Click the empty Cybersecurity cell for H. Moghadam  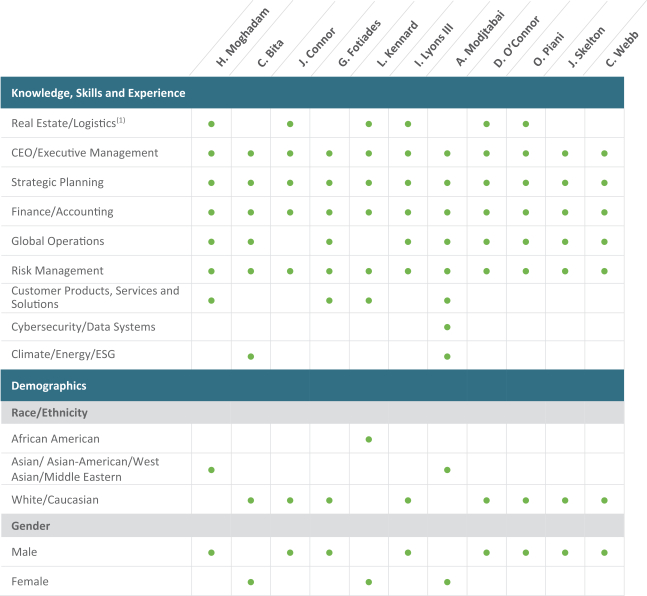(211, 327)
